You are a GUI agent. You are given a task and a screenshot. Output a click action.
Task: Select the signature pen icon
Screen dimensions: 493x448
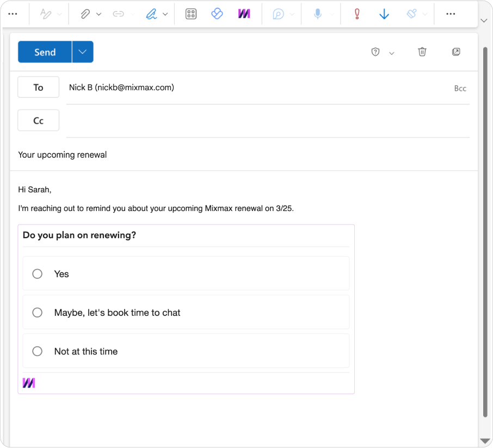pos(153,14)
